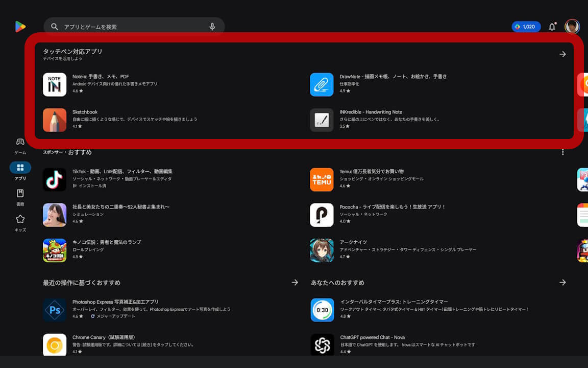Image resolution: width=588 pixels, height=368 pixels.
Task: Open your profile avatar
Action: tap(572, 27)
